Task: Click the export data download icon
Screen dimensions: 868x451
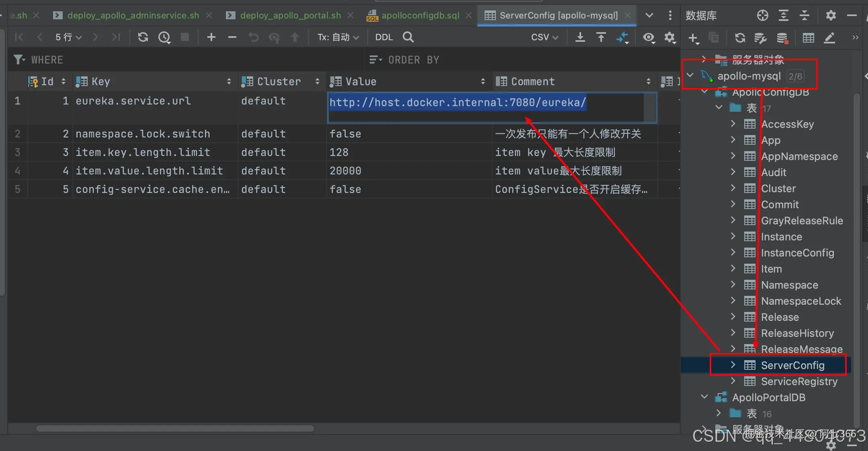Action: 580,37
